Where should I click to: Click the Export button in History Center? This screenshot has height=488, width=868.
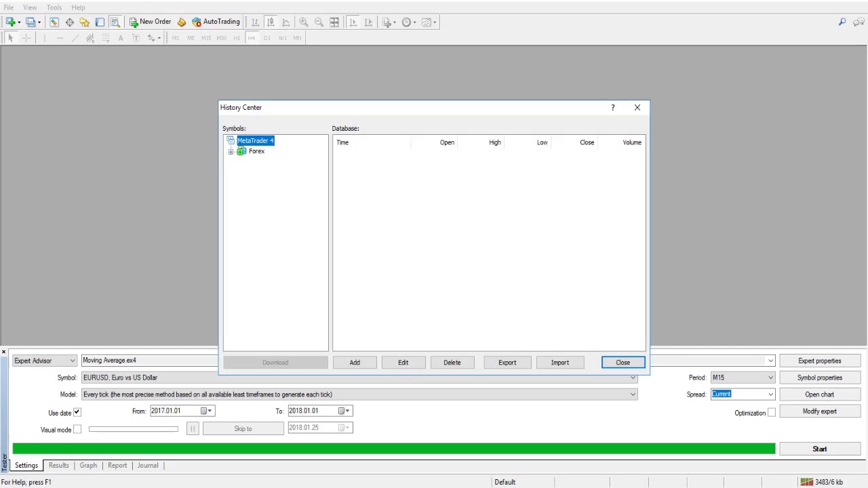click(x=507, y=363)
